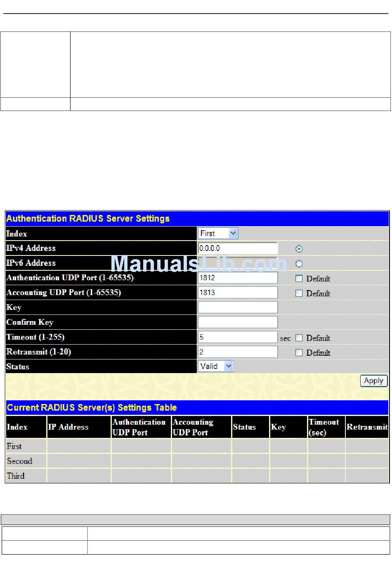Click the Timeout (1-255) label
392x572 pixels.
click(x=35, y=337)
